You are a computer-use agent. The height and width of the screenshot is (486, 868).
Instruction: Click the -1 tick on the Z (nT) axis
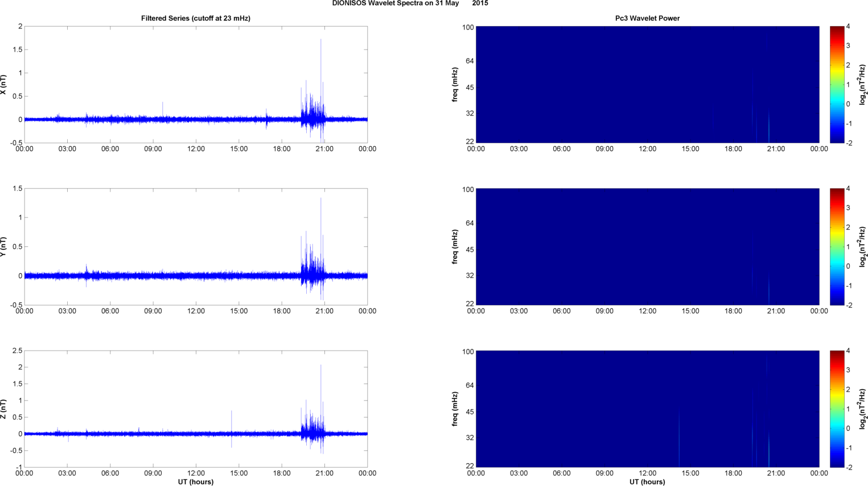click(x=19, y=467)
